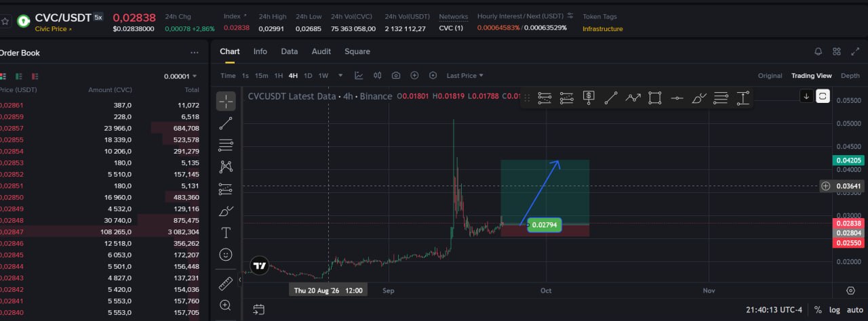Open the emoji icons tool in left sidebar
This screenshot has height=321, width=868.
(x=226, y=255)
